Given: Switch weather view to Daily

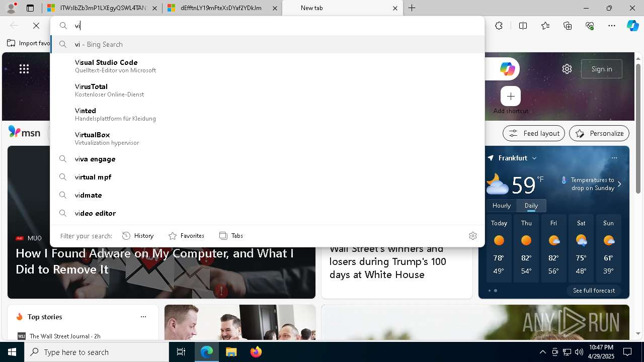Looking at the screenshot, I should tap(531, 205).
